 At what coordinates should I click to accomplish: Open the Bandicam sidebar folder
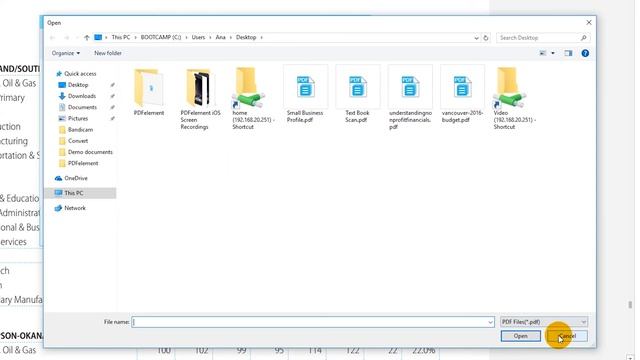(80, 129)
